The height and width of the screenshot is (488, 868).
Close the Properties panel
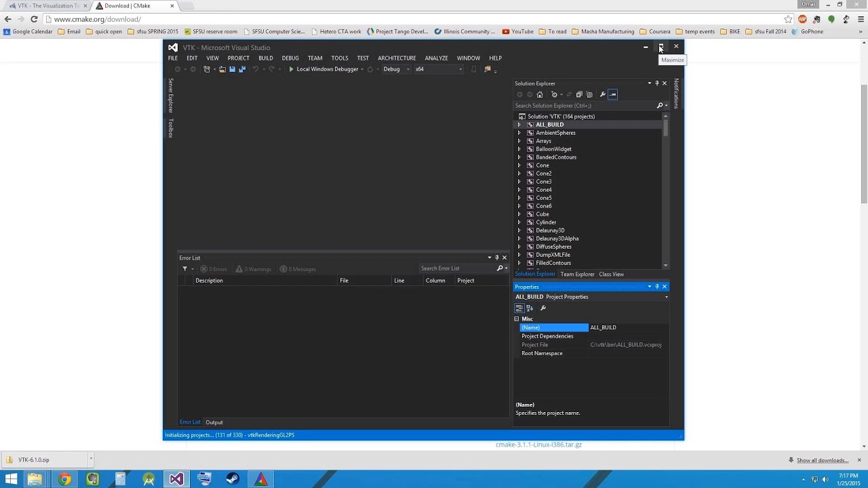click(665, 287)
